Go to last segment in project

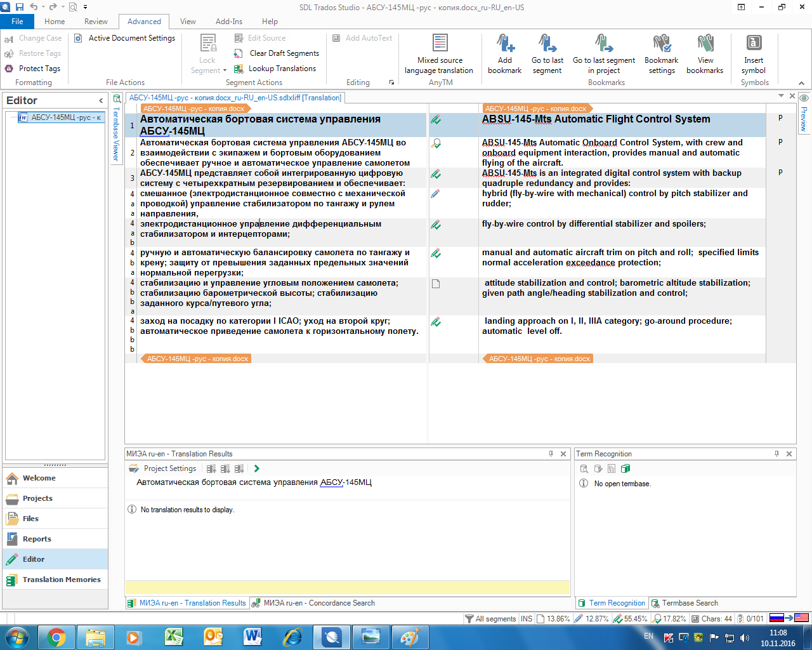603,54
